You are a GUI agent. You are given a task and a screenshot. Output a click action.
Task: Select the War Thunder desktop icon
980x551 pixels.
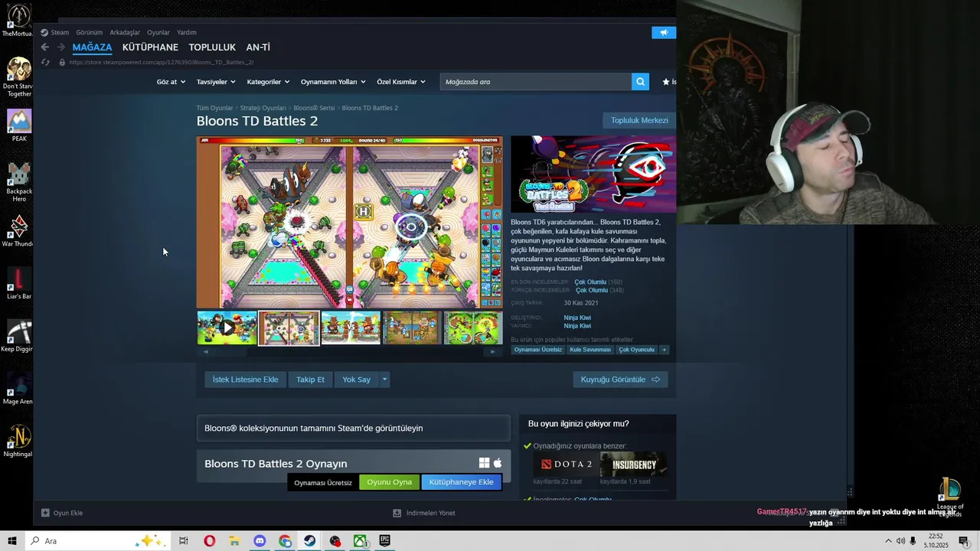(x=18, y=230)
